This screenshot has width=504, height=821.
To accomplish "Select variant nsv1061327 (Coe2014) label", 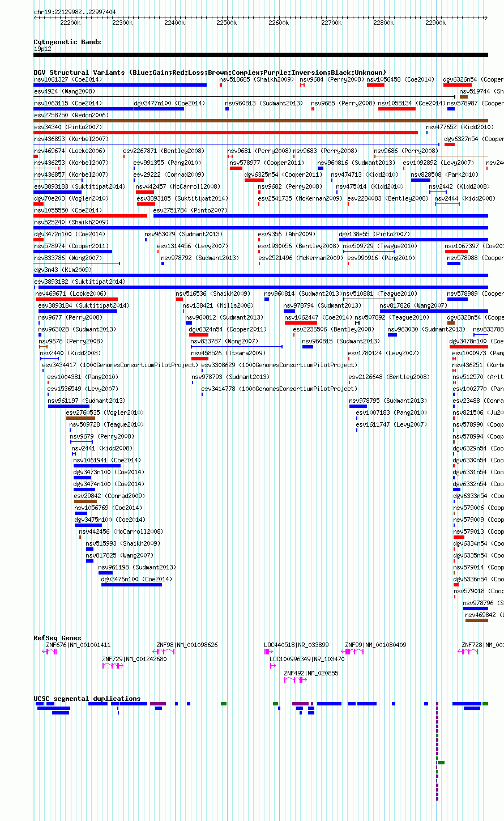I will [x=68, y=79].
